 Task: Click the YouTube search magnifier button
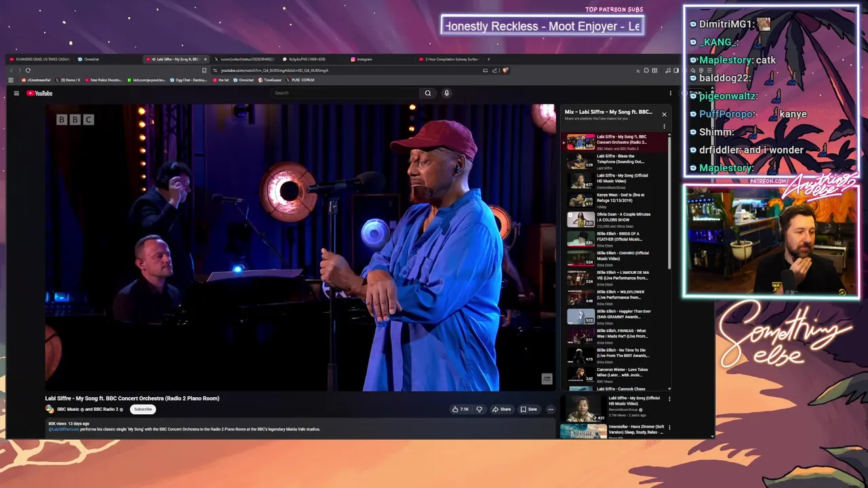coord(428,93)
